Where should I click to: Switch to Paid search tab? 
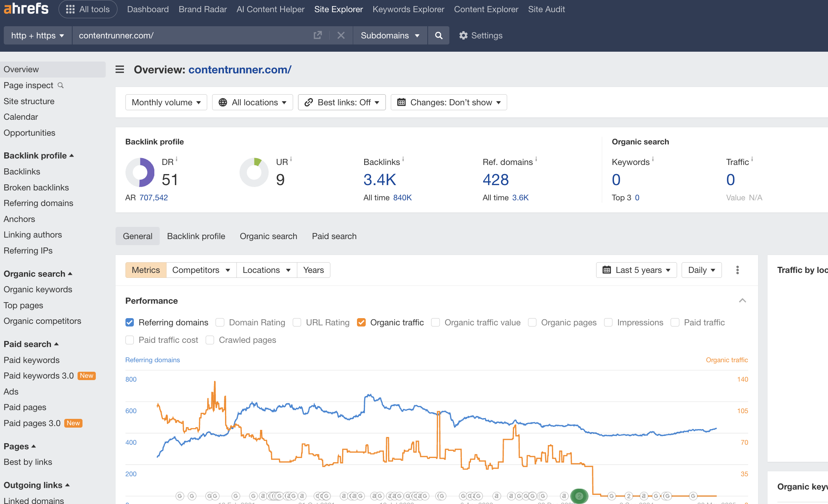tap(334, 236)
